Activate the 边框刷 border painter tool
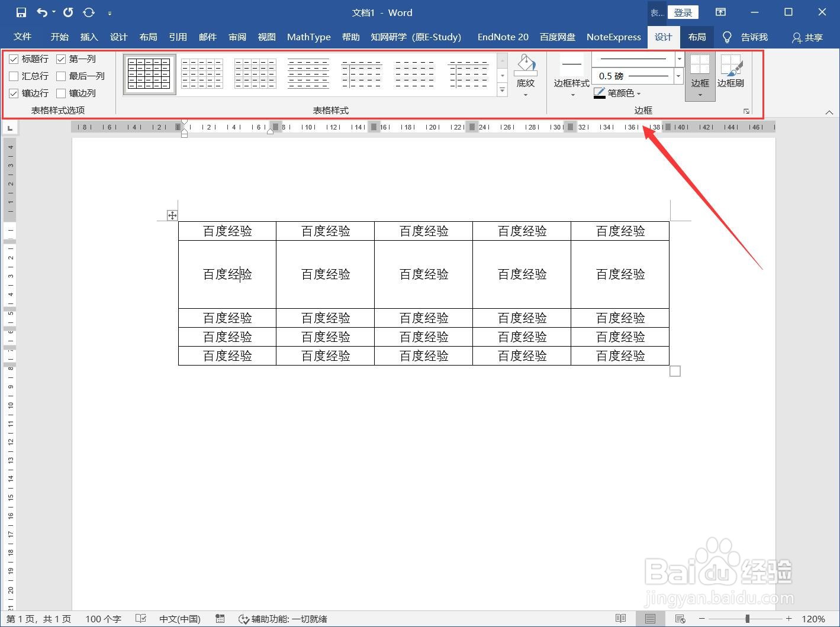Viewport: 840px width, 627px height. click(x=730, y=72)
